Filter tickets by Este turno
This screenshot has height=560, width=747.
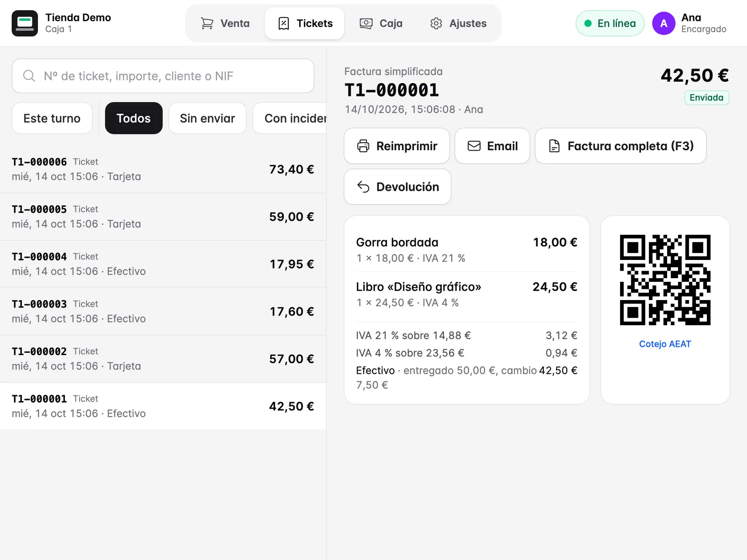pos(52,118)
